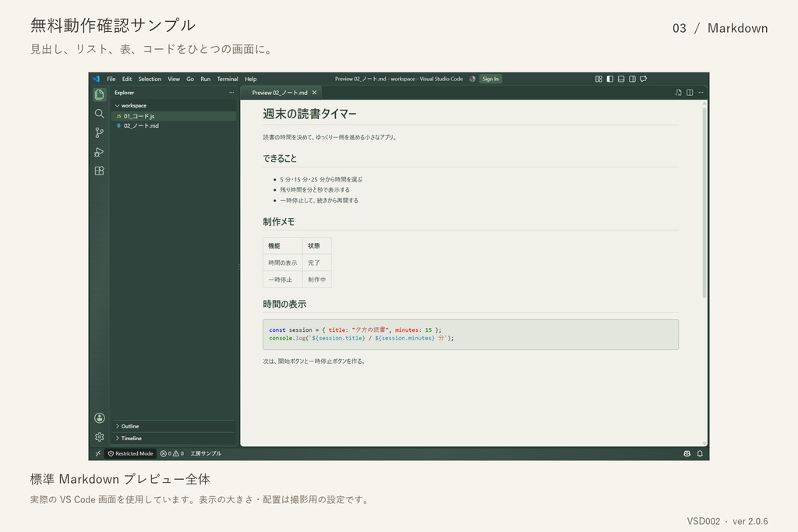Click the Sign In button
The image size is (798, 532).
tap(491, 79)
